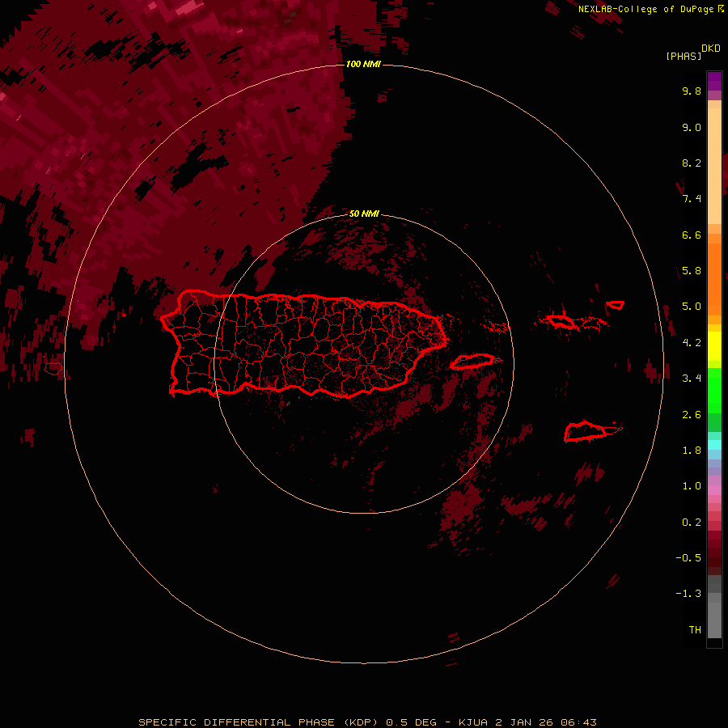
Task: Click the 3.4 scale value
Action: [x=692, y=379]
